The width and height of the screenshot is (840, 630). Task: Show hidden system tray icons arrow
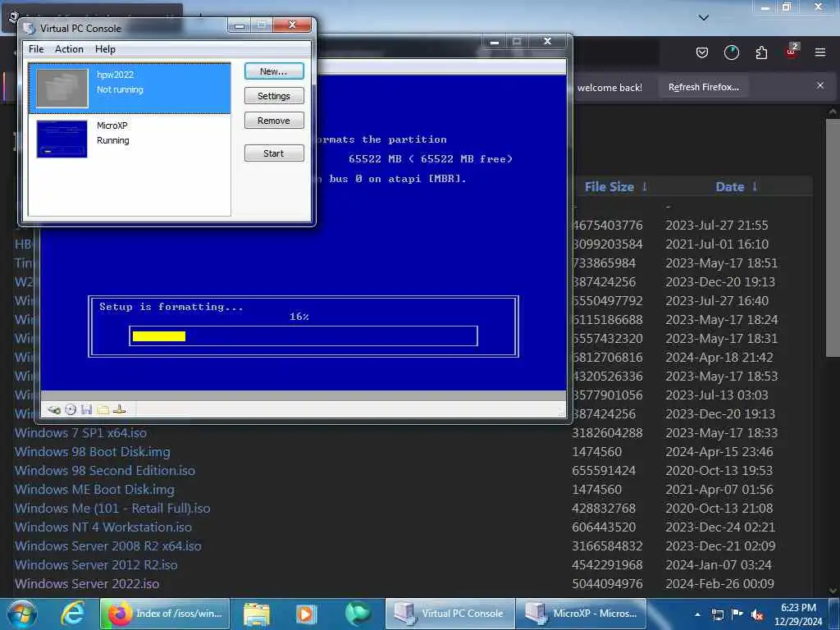(x=697, y=614)
